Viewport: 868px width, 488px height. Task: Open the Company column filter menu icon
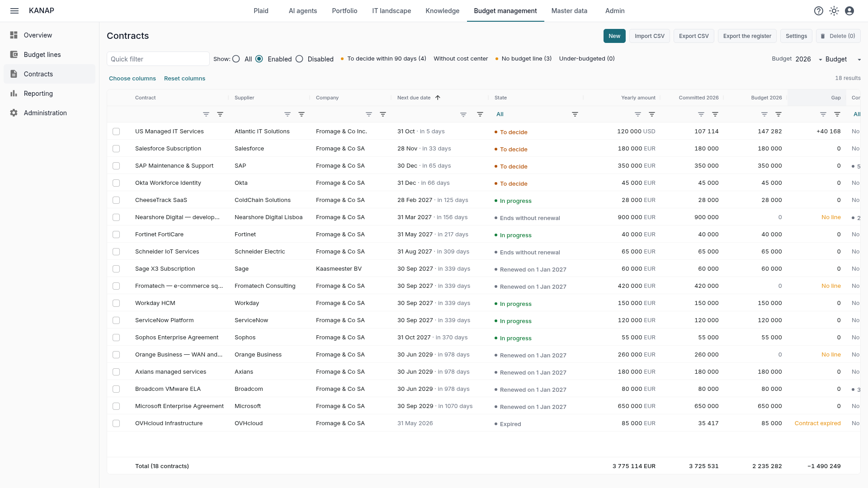(x=383, y=114)
